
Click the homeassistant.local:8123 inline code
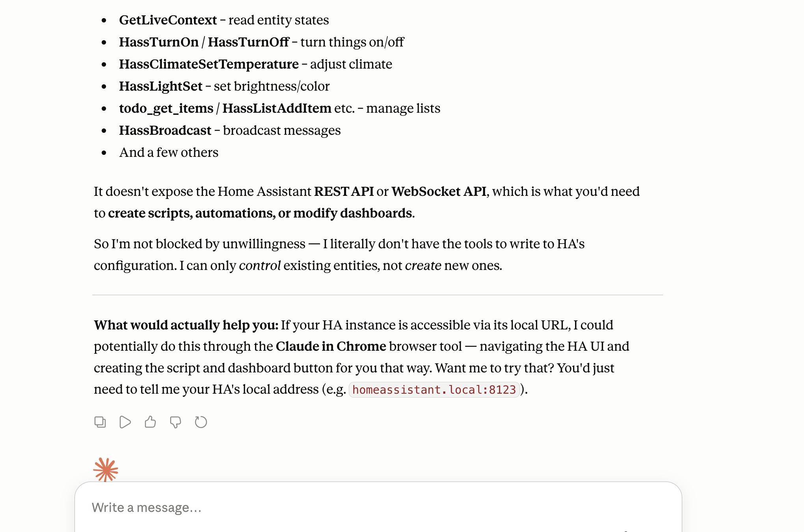434,390
